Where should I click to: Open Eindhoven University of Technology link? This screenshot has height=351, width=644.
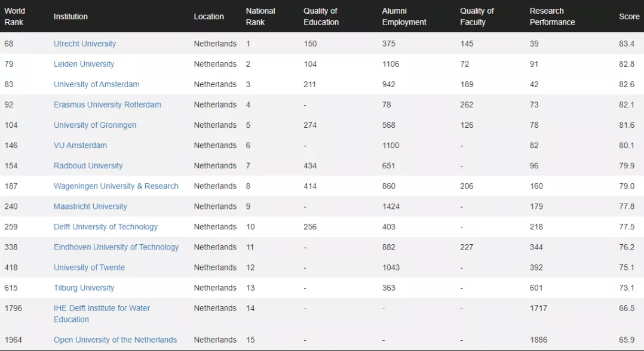pyautogui.click(x=116, y=247)
